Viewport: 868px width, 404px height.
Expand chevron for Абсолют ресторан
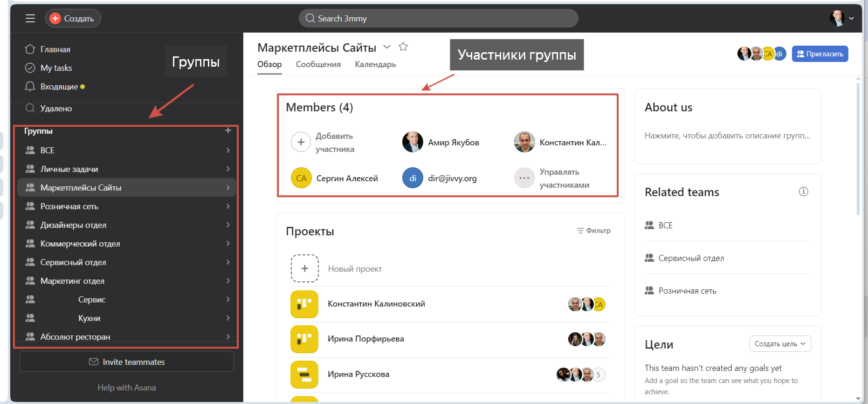click(x=228, y=336)
